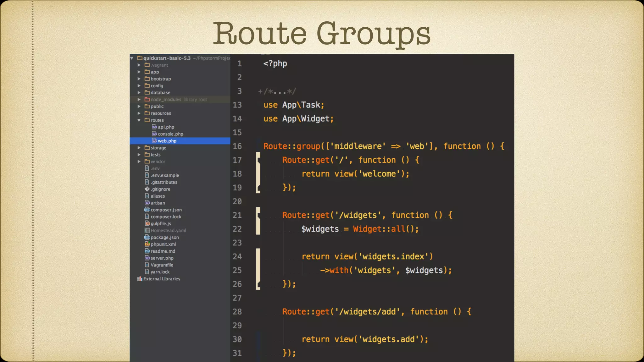Click the console.php PHP file icon

154,134
